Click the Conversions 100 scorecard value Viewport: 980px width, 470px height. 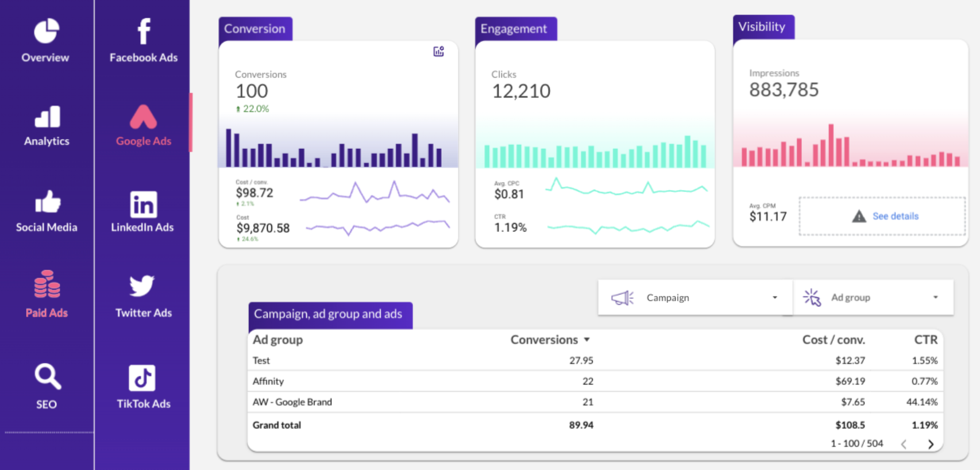(x=252, y=91)
